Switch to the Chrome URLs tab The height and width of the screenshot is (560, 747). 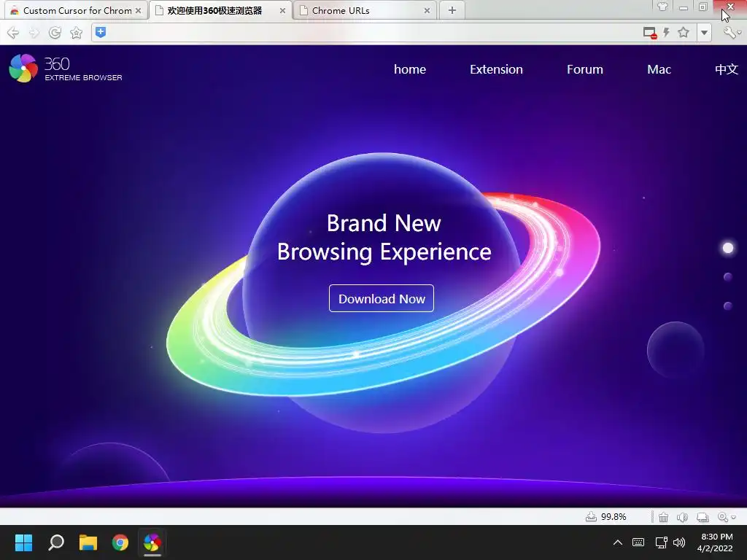(x=365, y=10)
